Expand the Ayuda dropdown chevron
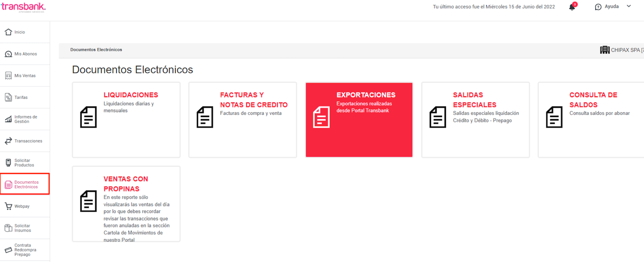Screen dimensions: 644x262 [629, 7]
